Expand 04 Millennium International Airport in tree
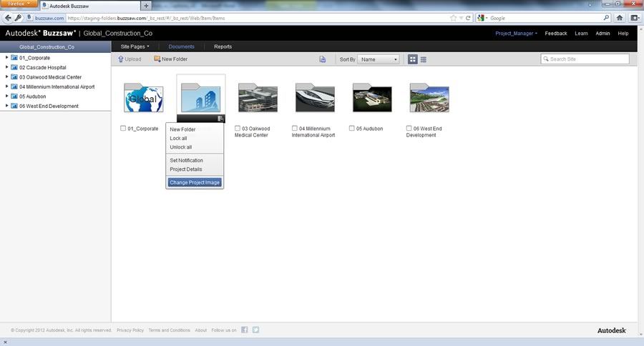Screen dimensions: 644x346 coord(6,86)
